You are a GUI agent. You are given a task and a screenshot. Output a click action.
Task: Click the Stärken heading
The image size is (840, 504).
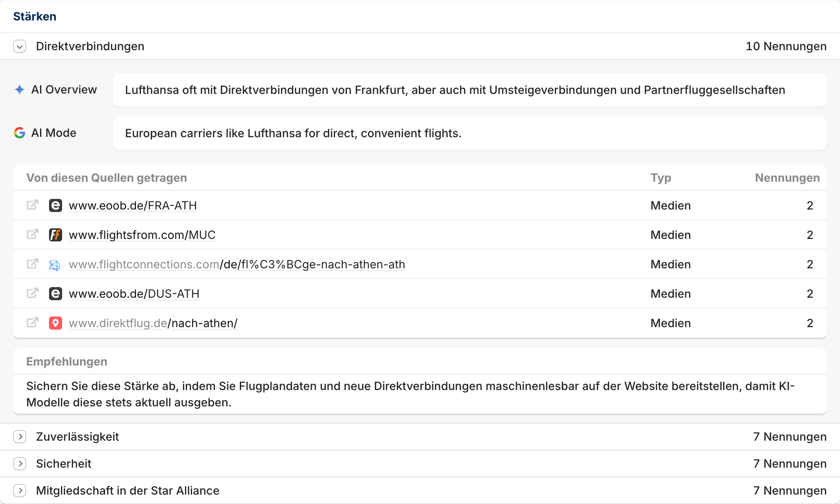tap(35, 16)
